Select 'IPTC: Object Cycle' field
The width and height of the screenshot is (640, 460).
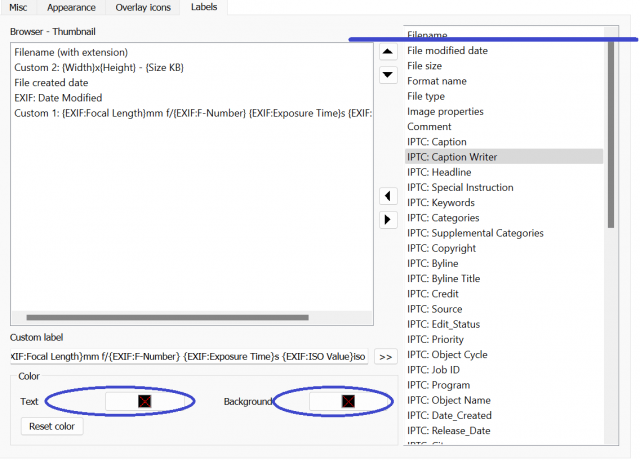coord(504,355)
